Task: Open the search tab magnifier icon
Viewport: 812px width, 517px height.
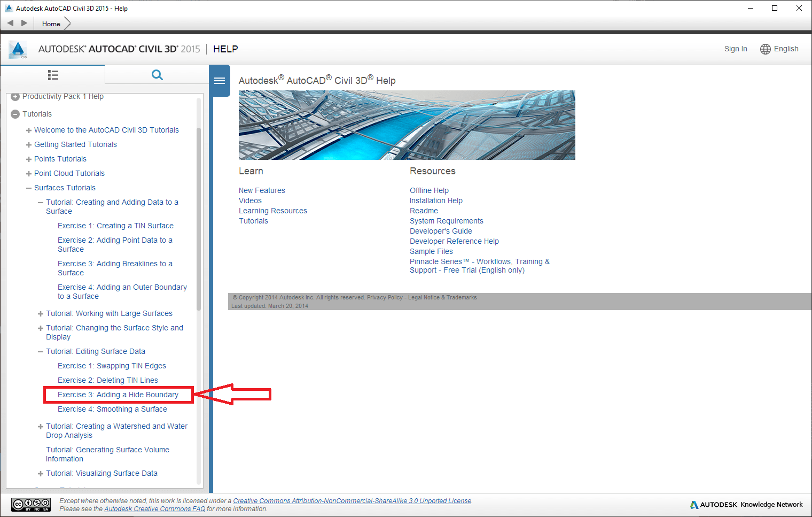Action: pos(157,75)
